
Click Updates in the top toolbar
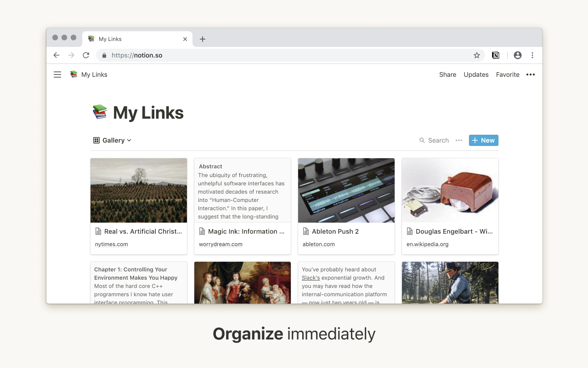pos(476,74)
